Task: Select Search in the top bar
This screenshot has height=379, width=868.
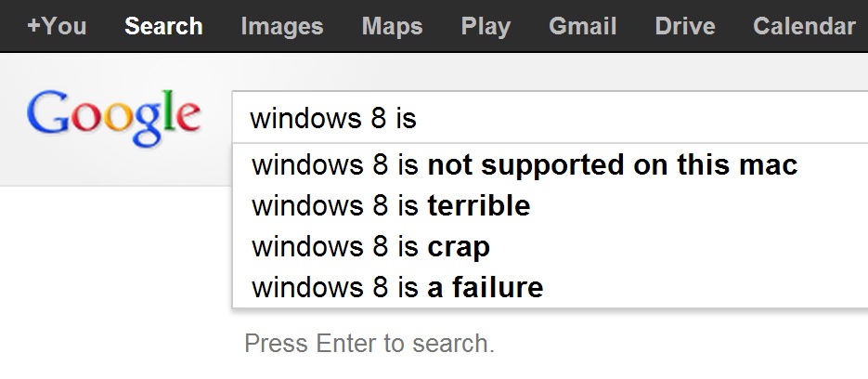Action: (163, 26)
